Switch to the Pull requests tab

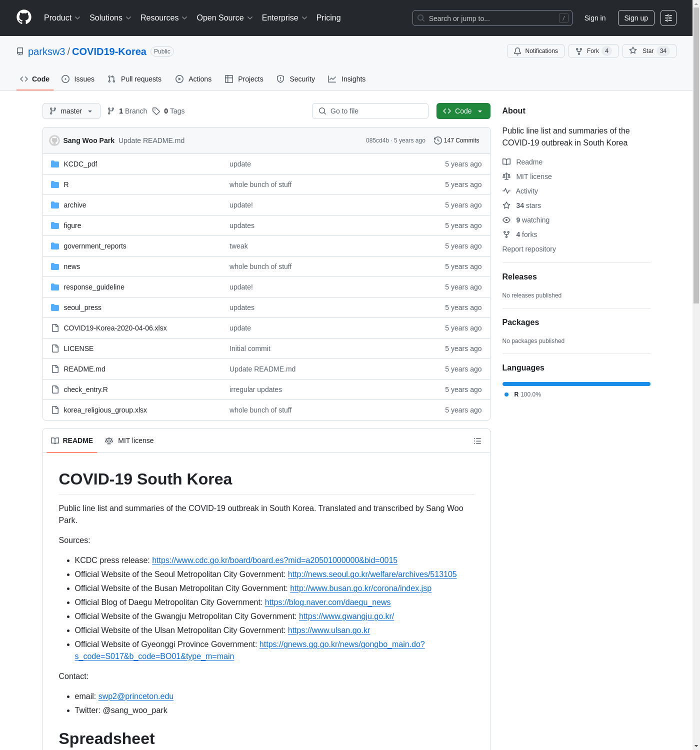[x=134, y=79]
